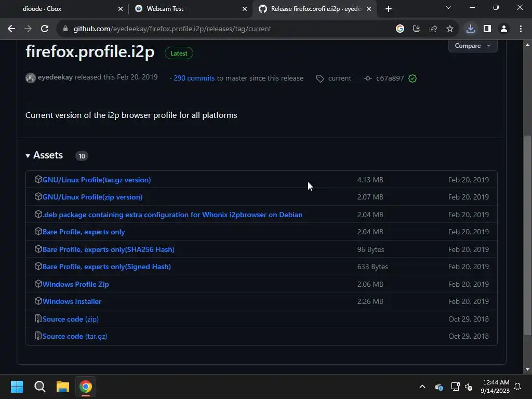Go back to the previous page
Viewport: 532px width, 399px height.
point(11,29)
